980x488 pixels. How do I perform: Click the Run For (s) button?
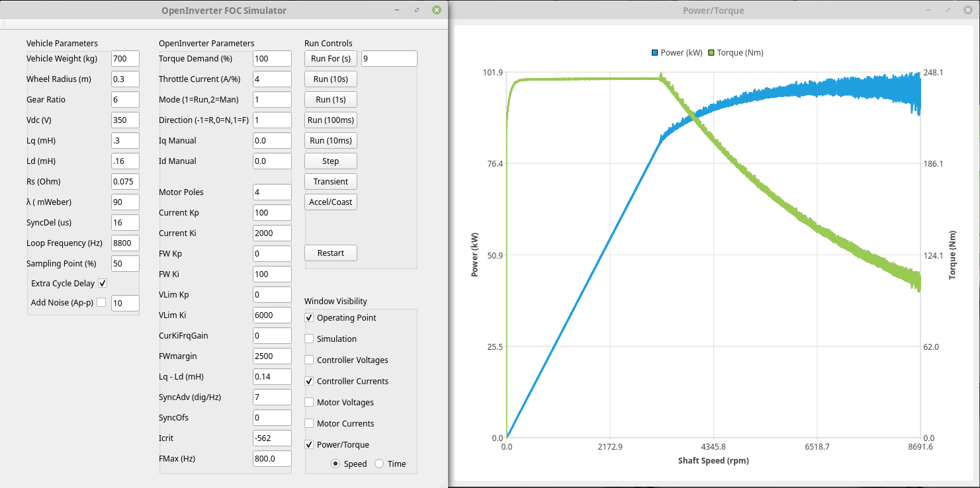[x=330, y=58]
